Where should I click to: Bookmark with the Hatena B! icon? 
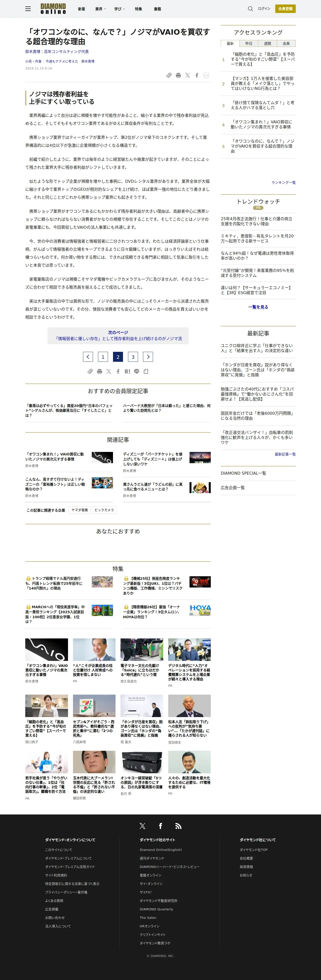tap(127, 371)
